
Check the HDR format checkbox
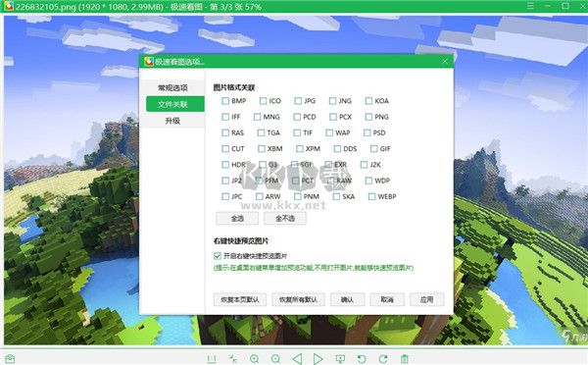tap(225, 165)
